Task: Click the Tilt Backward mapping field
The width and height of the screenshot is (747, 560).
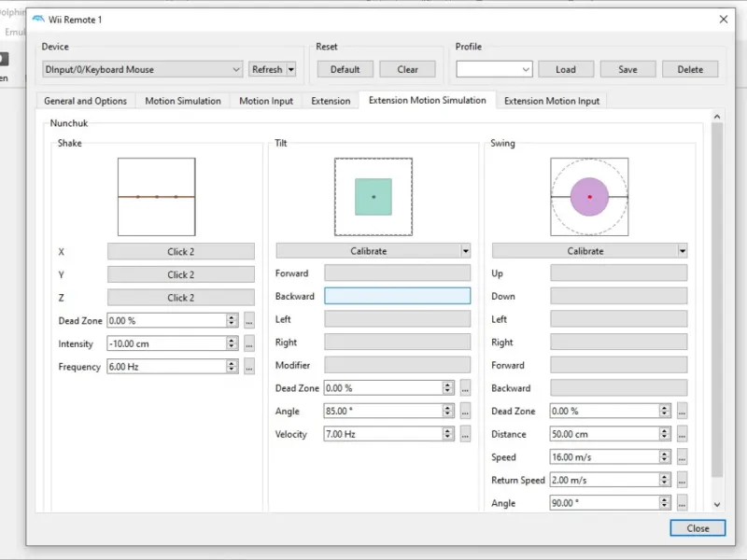Action: (398, 296)
